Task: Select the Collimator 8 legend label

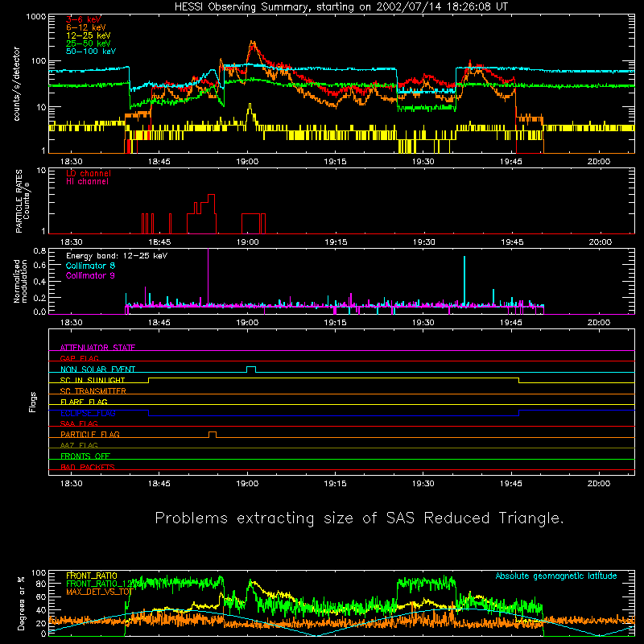Action: (90, 266)
